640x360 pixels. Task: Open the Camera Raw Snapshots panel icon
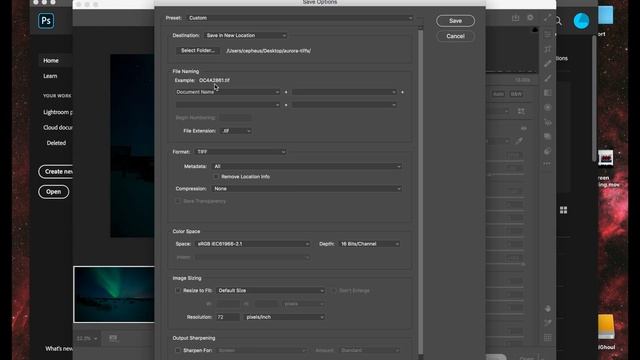548,136
